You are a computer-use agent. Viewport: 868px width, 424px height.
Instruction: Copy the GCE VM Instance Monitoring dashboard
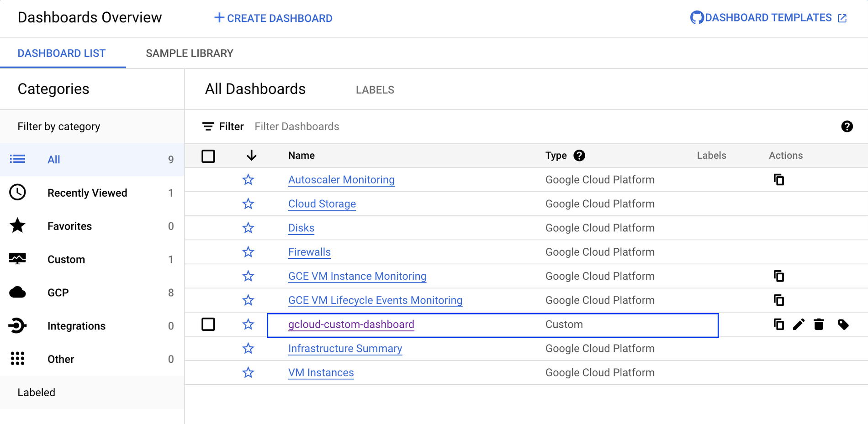point(779,276)
